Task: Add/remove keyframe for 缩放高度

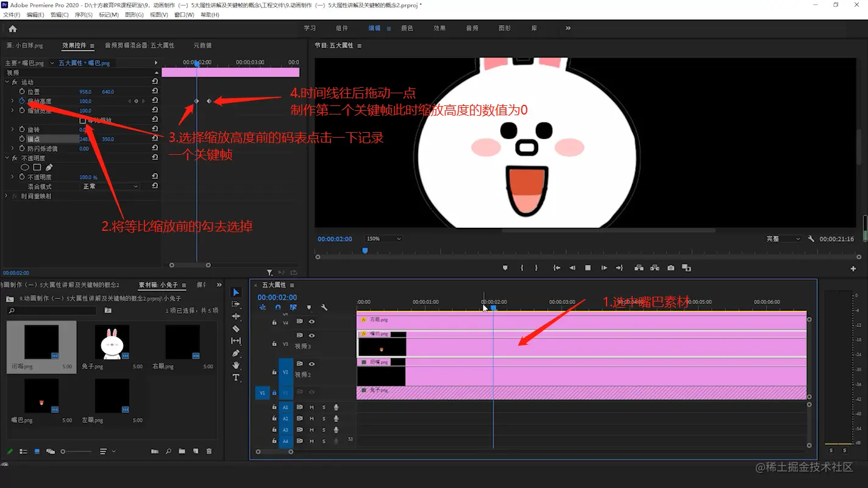Action: [x=137, y=101]
